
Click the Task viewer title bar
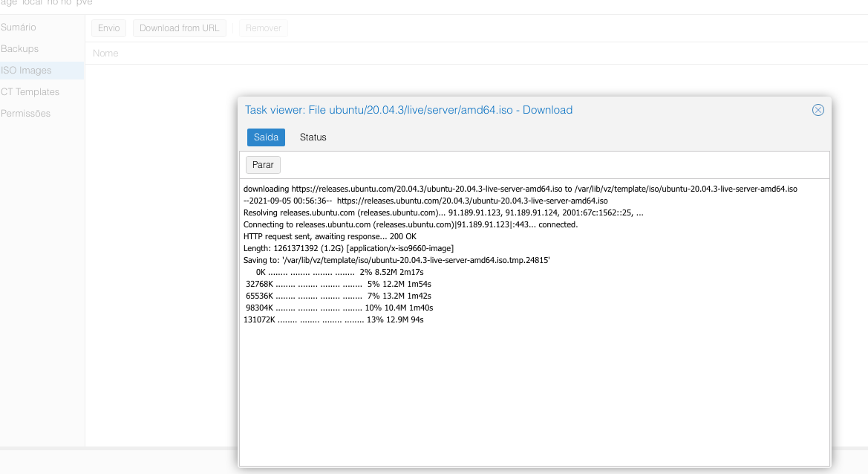click(x=408, y=110)
